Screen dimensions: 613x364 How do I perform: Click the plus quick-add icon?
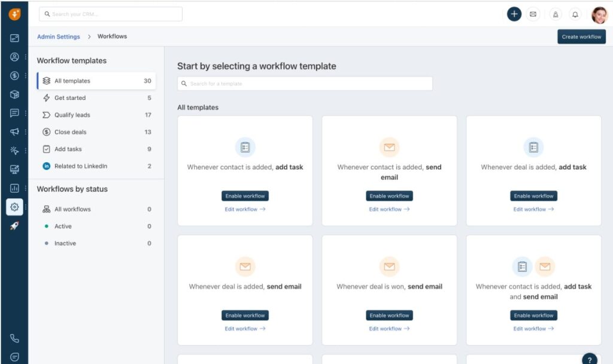coord(514,14)
